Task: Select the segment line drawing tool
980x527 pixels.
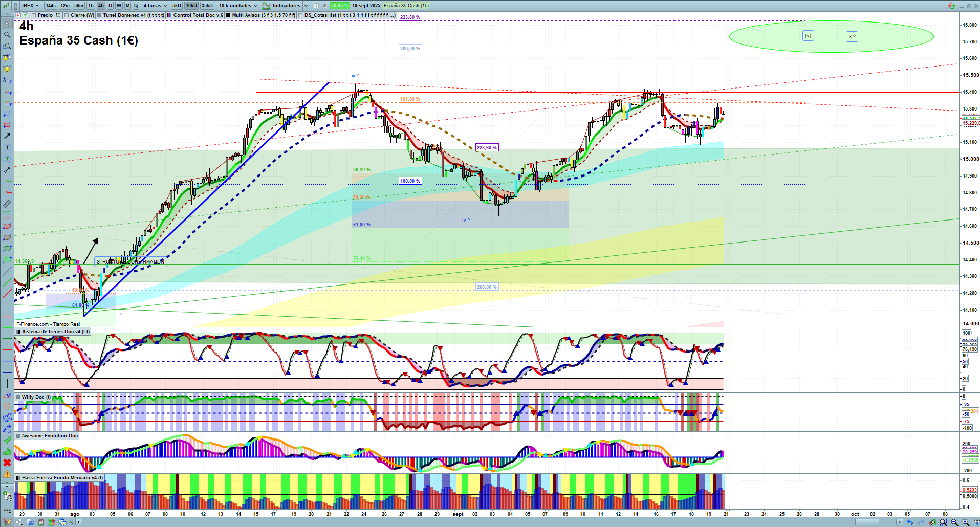Action: click(7, 170)
